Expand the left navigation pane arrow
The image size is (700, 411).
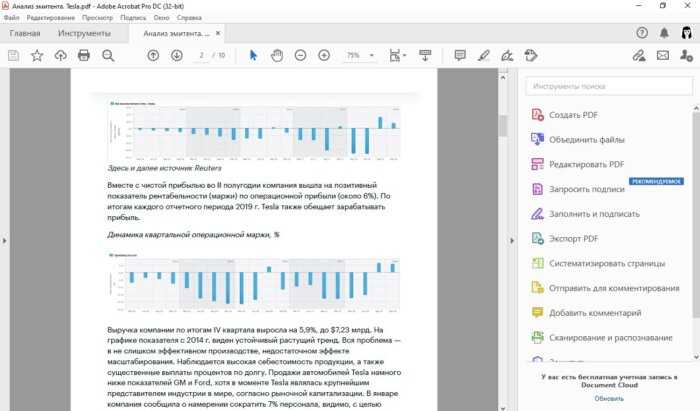click(4, 241)
